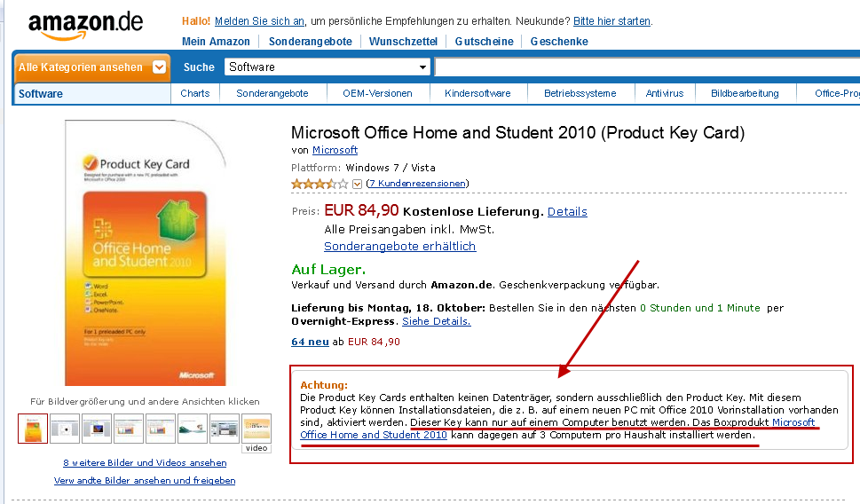Click the Microsoft manufacturer link

[335, 150]
